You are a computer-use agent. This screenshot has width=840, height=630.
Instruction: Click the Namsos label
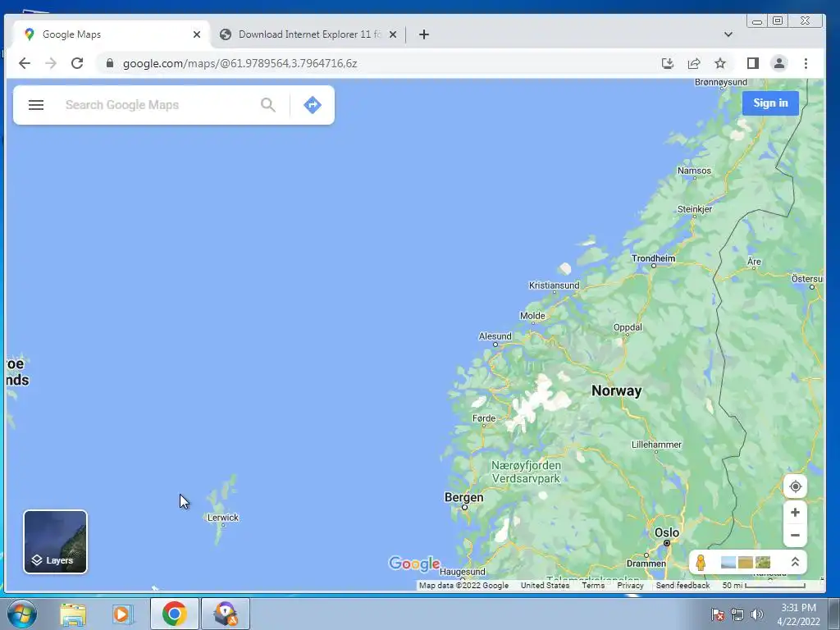pyautogui.click(x=694, y=171)
